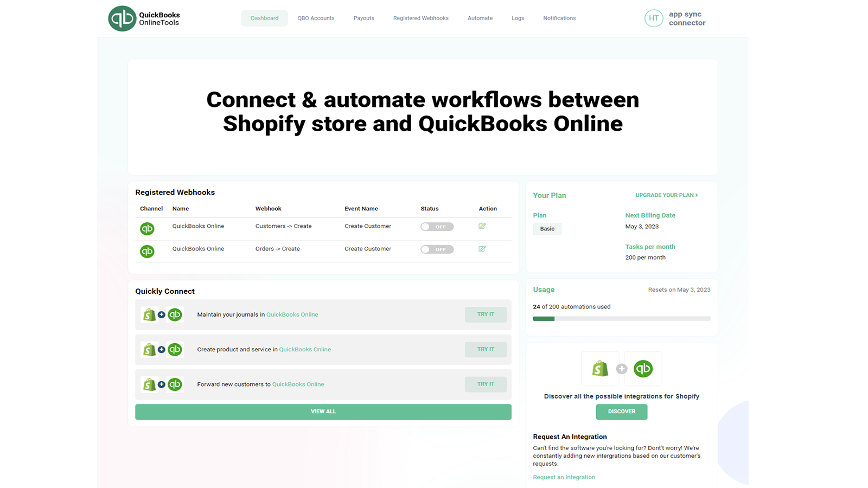This screenshot has height=488, width=868.
Task: Click QuickBooks icon in Forward new customers row
Action: pos(175,384)
